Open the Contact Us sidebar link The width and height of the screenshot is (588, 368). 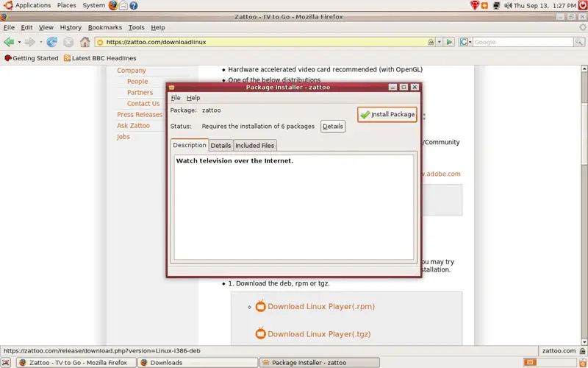143,104
